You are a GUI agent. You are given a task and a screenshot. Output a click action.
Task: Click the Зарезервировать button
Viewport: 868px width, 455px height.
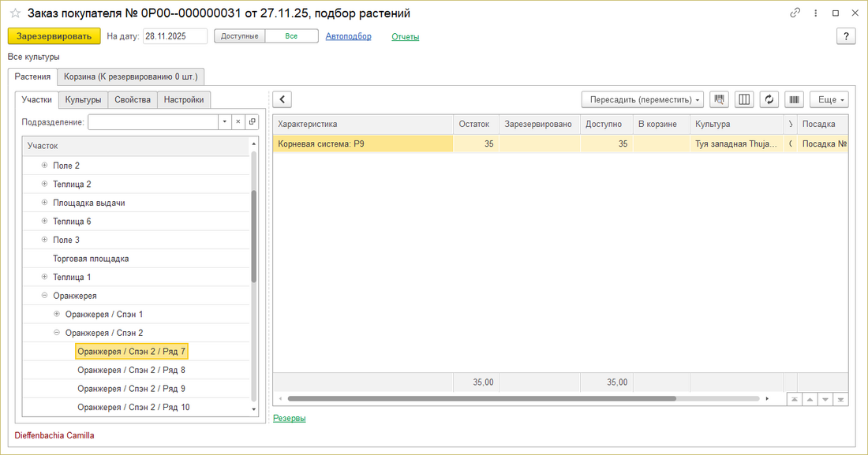pyautogui.click(x=54, y=36)
